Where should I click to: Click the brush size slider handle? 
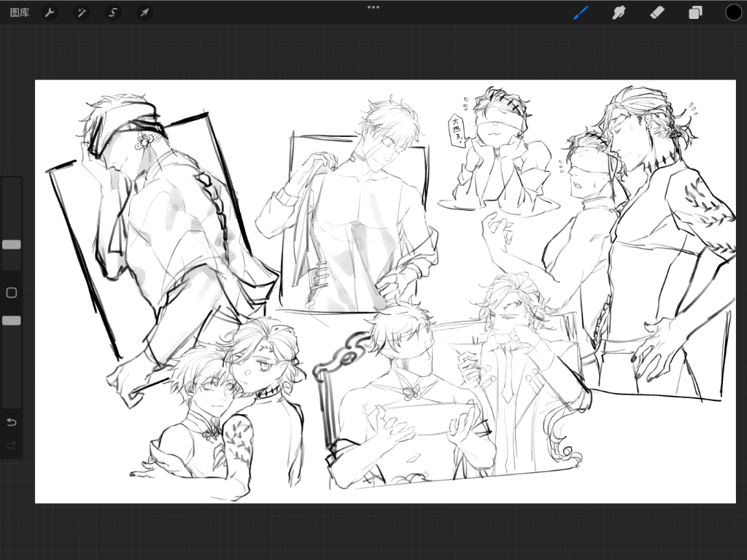pos(12,244)
